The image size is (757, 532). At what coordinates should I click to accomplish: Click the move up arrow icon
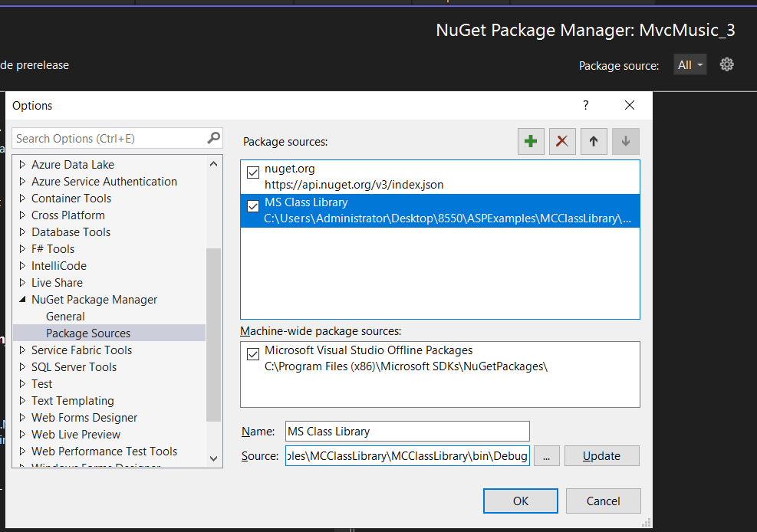click(594, 141)
